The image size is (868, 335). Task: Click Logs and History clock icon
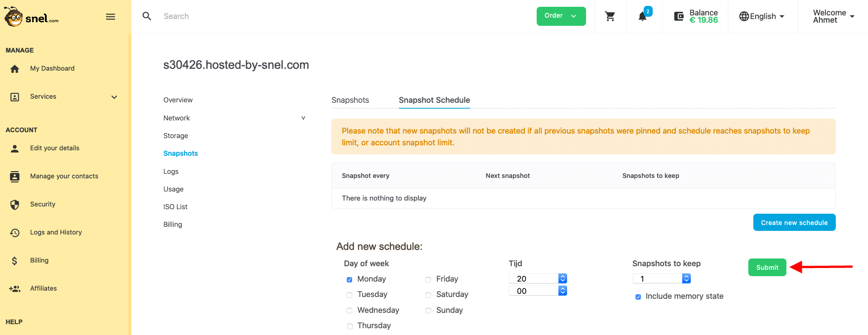(15, 233)
